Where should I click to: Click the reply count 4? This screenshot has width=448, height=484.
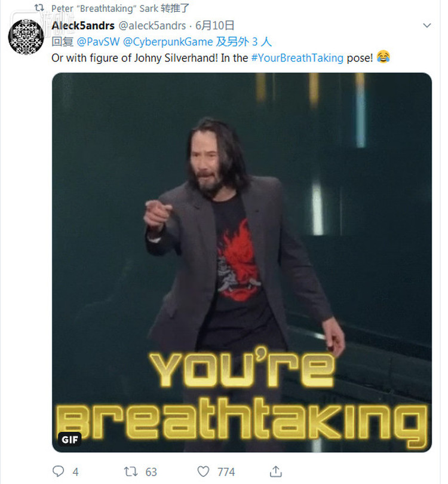coord(76,472)
